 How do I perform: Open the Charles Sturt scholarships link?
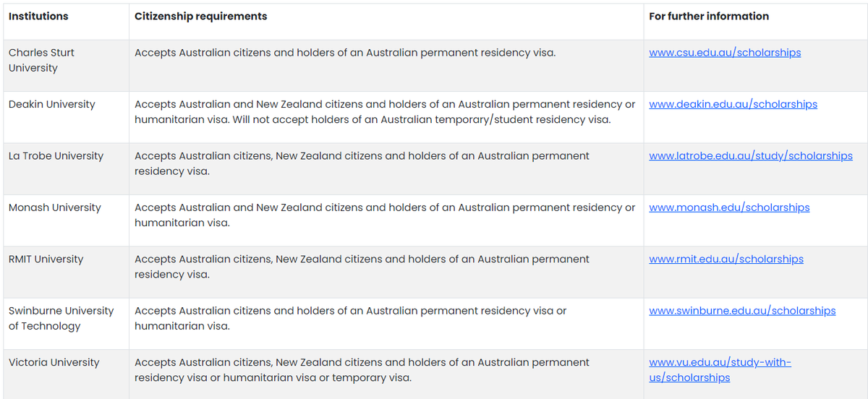725,53
